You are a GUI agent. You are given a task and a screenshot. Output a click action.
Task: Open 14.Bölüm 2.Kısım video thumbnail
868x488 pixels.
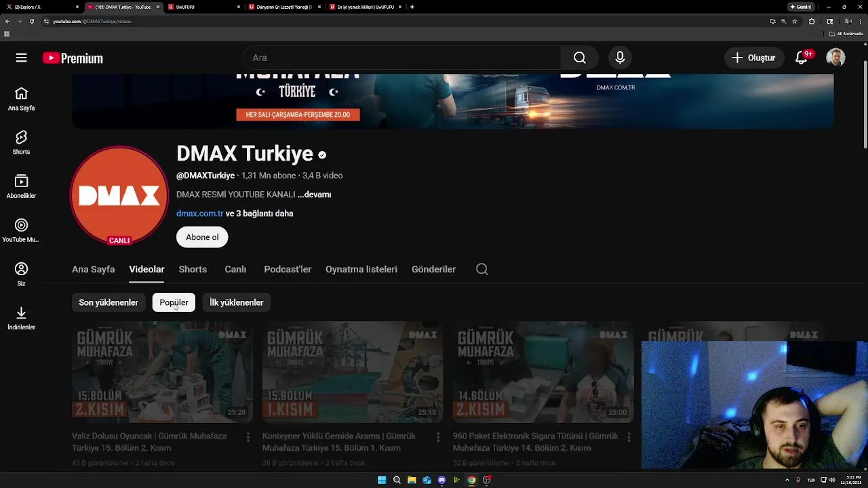pos(543,372)
